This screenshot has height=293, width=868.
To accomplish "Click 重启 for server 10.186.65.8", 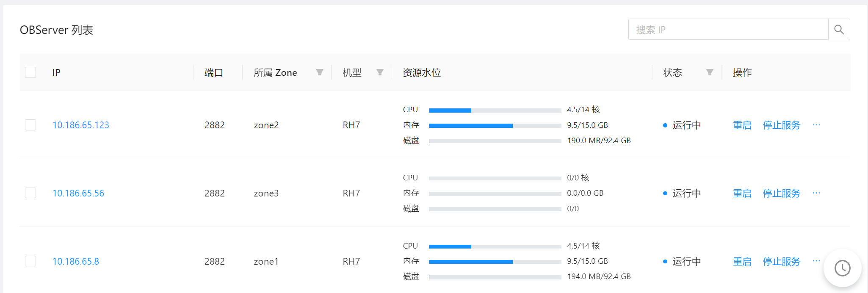I will [x=742, y=262].
